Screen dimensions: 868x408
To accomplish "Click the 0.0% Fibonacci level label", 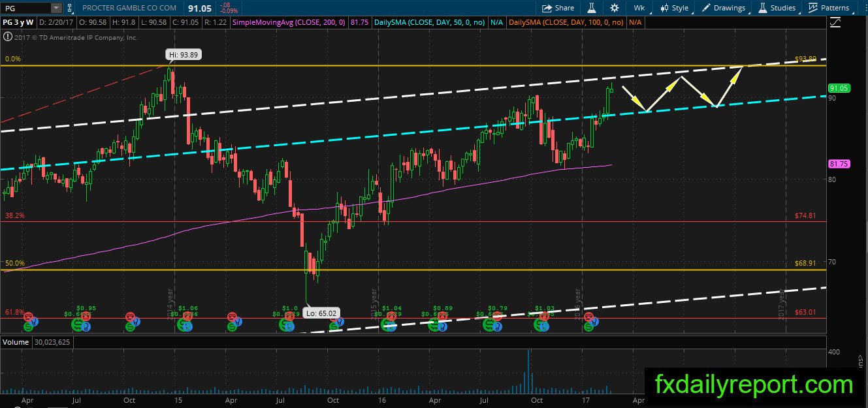I will pyautogui.click(x=13, y=59).
